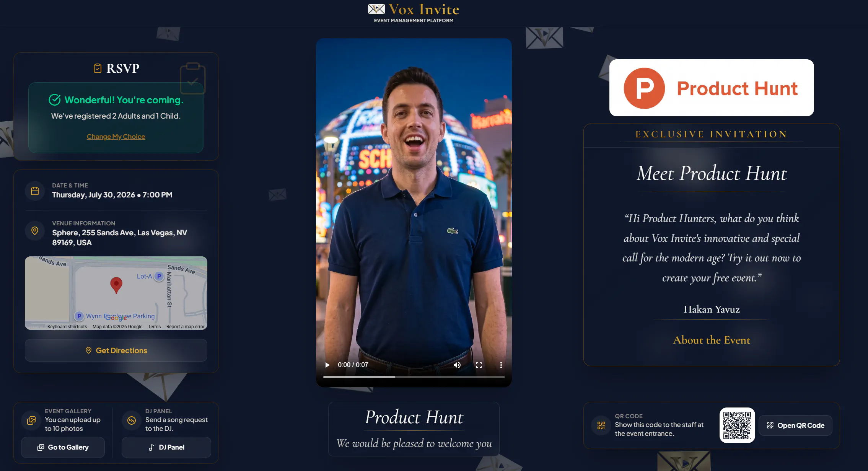Click the Wynn Employee Parking icon on the map
This screenshot has height=471, width=868.
(79, 316)
